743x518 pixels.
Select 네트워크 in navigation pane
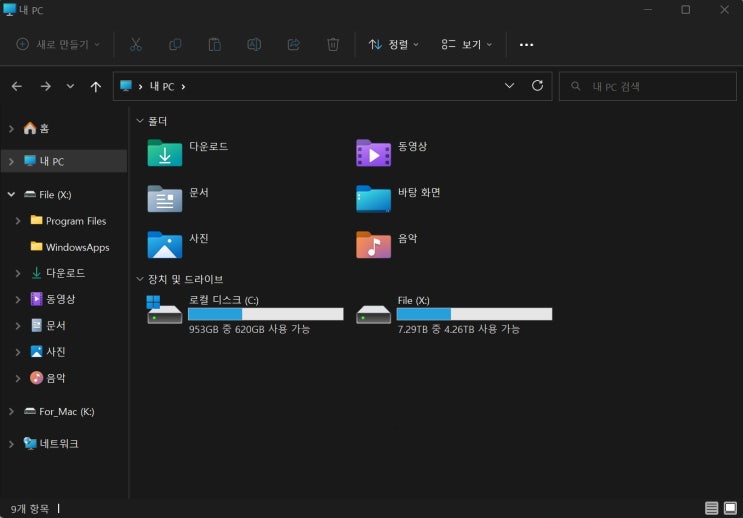point(51,444)
